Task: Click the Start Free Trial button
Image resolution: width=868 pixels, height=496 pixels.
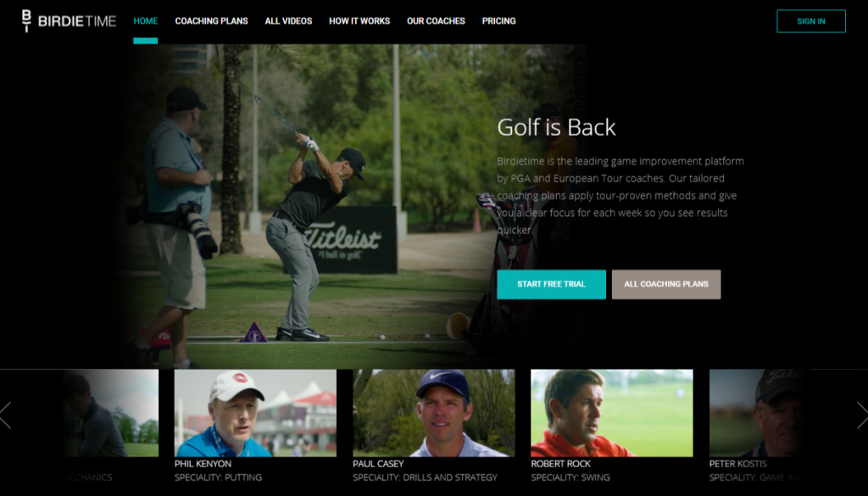Action: 551,284
